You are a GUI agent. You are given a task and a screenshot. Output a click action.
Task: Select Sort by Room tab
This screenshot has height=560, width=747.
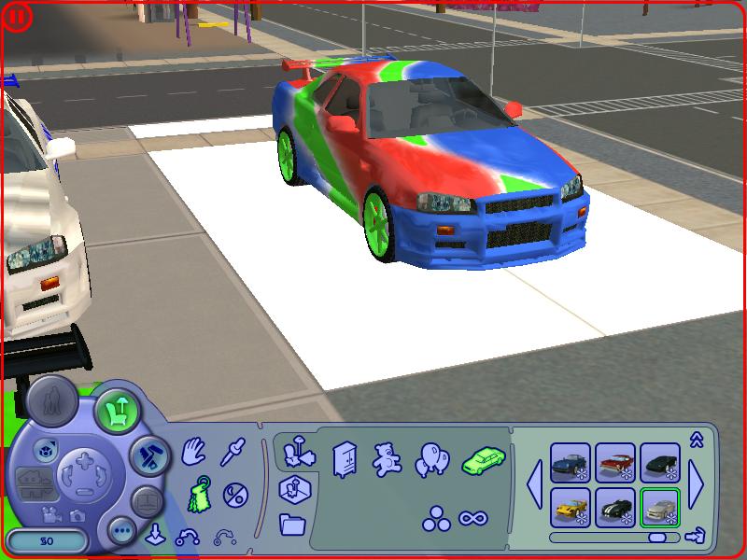point(292,487)
